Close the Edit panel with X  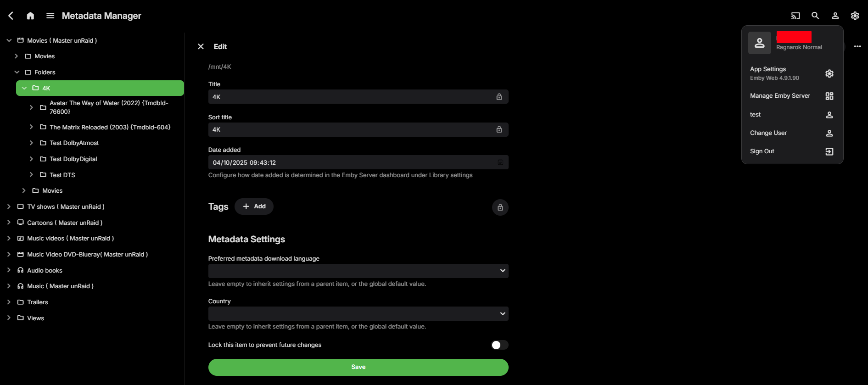(x=201, y=46)
